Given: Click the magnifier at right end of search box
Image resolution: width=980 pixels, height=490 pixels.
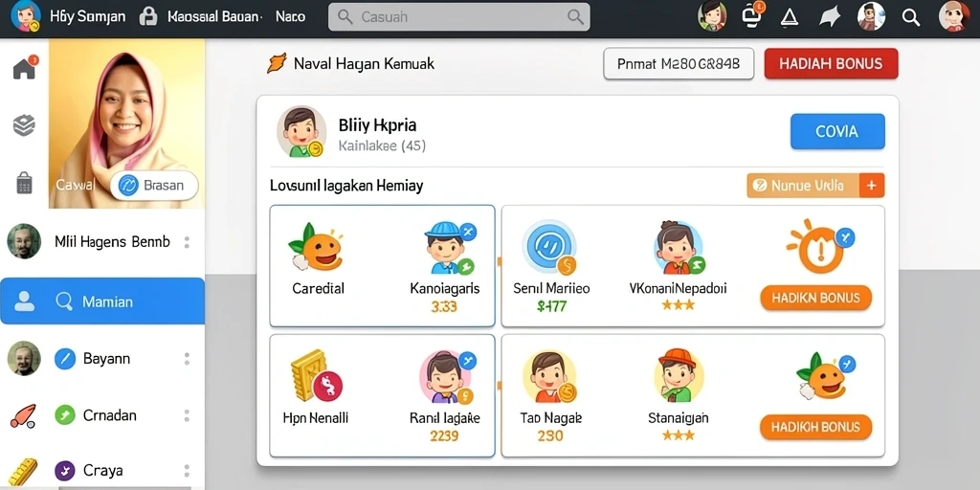Looking at the screenshot, I should pos(575,17).
